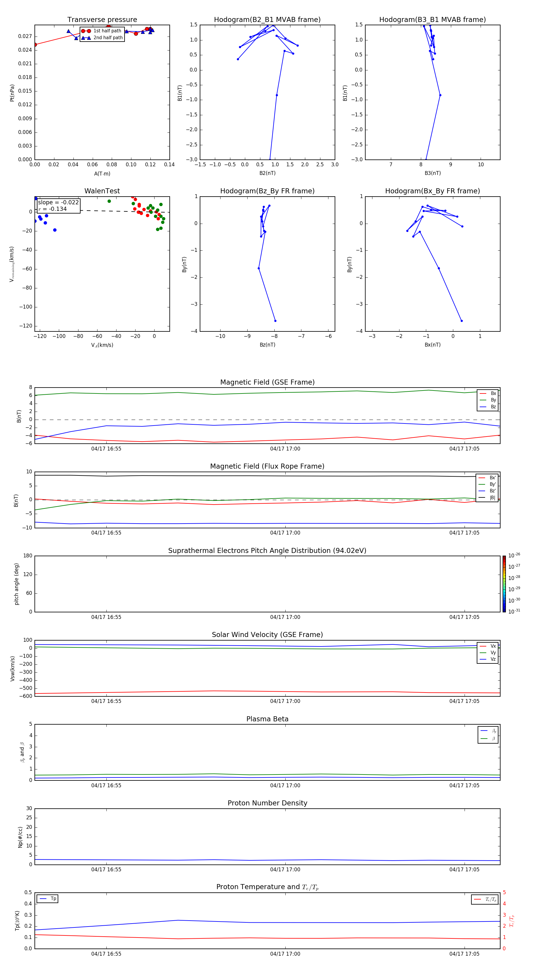
Task: Click the red Te/Tp right axis label
Action: tap(512, 921)
